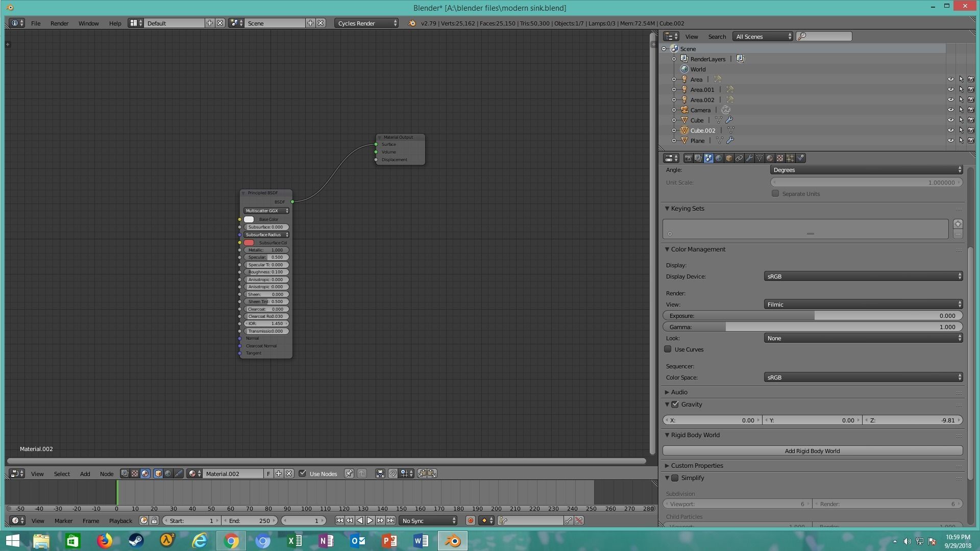
Task: Open the Add menu in the node editor
Action: pyautogui.click(x=85, y=474)
